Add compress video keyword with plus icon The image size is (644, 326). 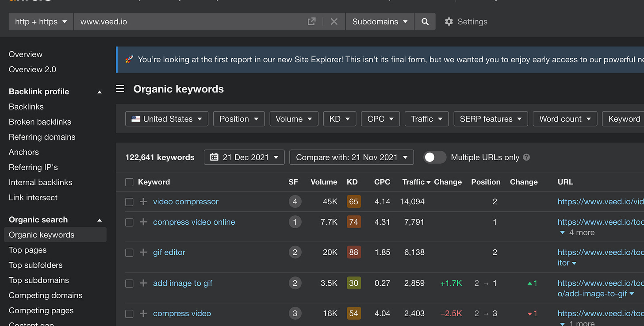point(143,314)
